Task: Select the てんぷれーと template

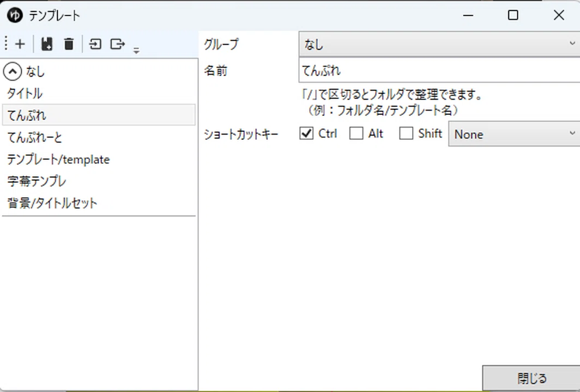Action: tap(99, 137)
